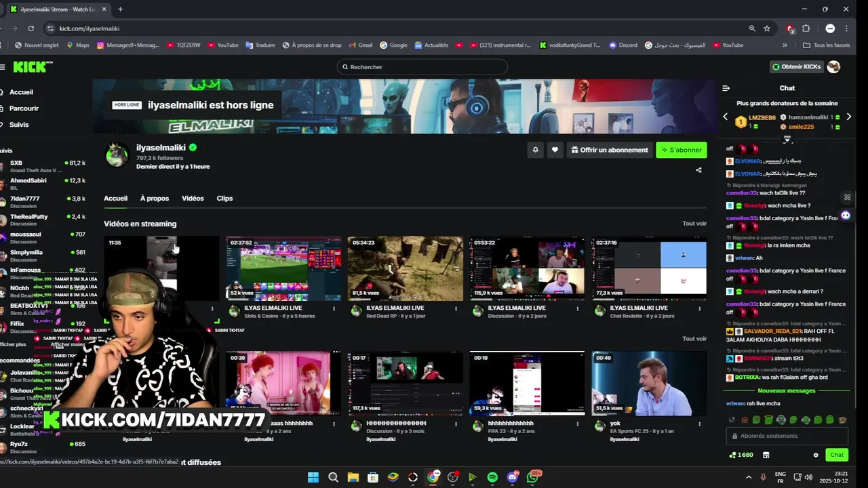This screenshot has width=868, height=488.
Task: Click the Windows Start button
Action: point(313,477)
